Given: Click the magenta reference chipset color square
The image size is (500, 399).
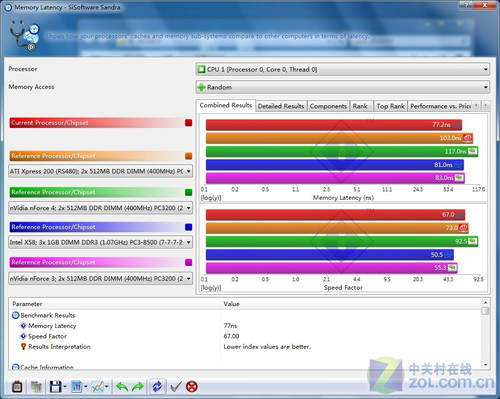Looking at the screenshot, I should click(x=189, y=262).
